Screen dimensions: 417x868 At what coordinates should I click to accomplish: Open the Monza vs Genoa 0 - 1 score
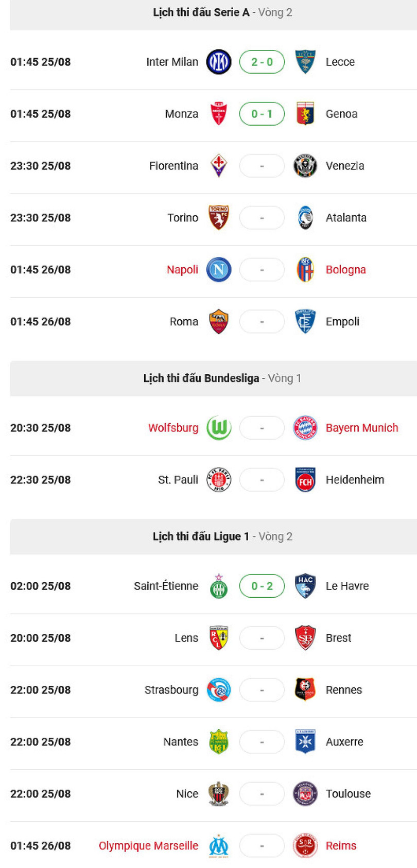point(262,114)
